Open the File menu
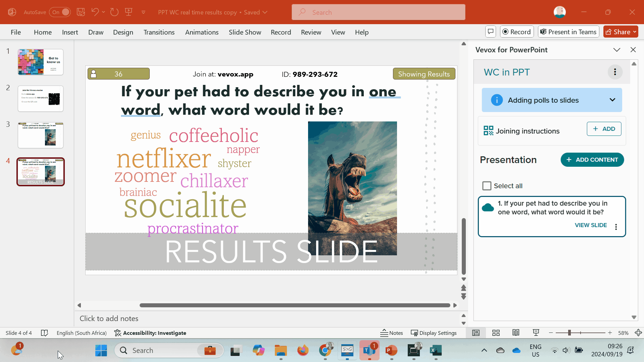Screen dimensions: 644x362 click(x=16, y=32)
